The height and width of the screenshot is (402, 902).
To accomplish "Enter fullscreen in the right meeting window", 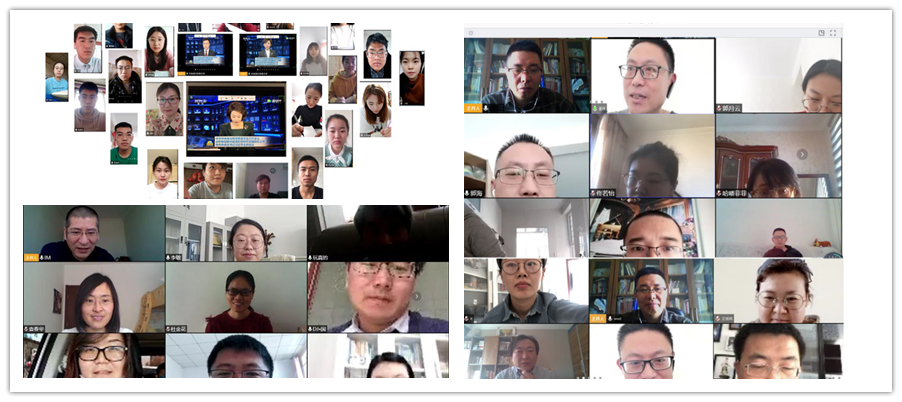I will click(x=832, y=32).
